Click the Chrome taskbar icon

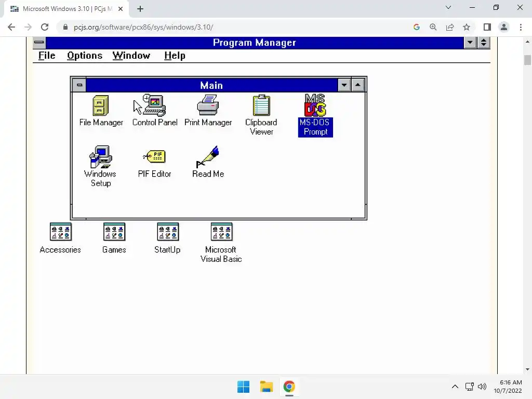(289, 387)
